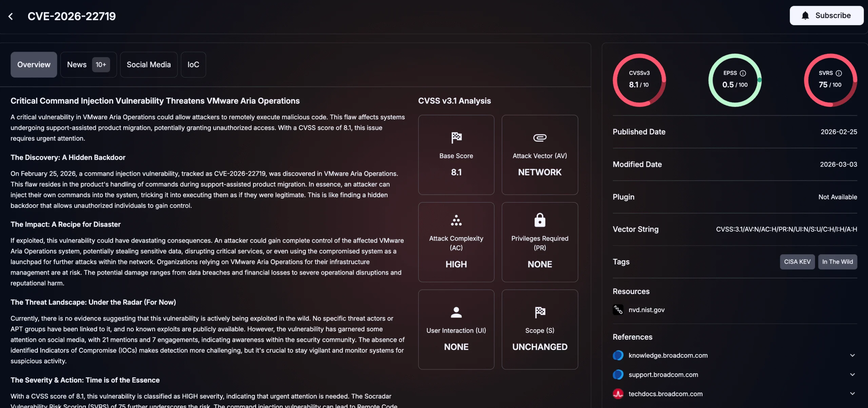Click the knowledge.broadcom.com favicon
Image resolution: width=868 pixels, height=408 pixels.
(x=618, y=355)
